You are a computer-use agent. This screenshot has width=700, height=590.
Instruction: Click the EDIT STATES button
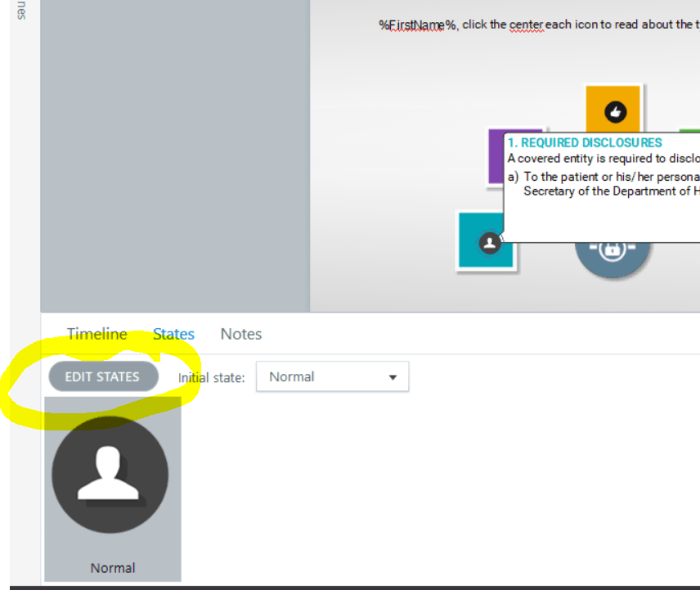point(103,376)
